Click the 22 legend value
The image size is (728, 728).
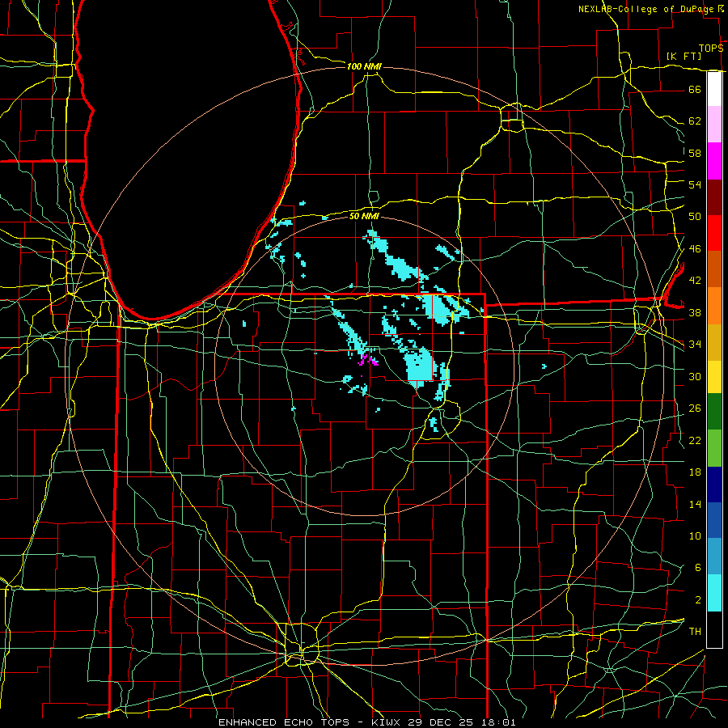click(695, 440)
